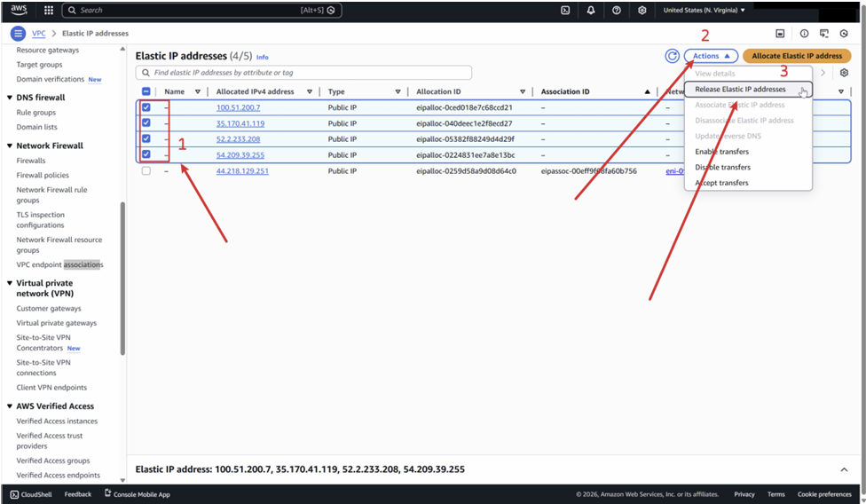Choose Release Elastic IP addresses from menu
The height and width of the screenshot is (504, 866).
(x=740, y=90)
